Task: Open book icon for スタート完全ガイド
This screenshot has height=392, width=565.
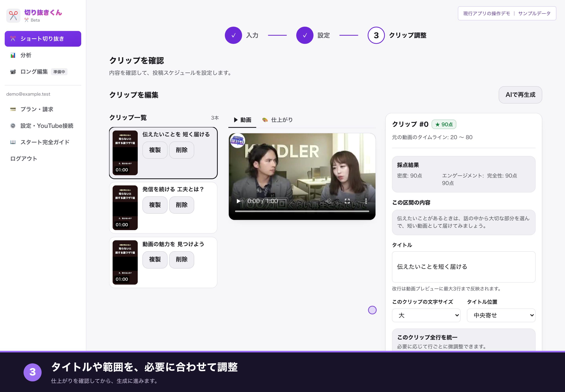Action: coord(13,142)
